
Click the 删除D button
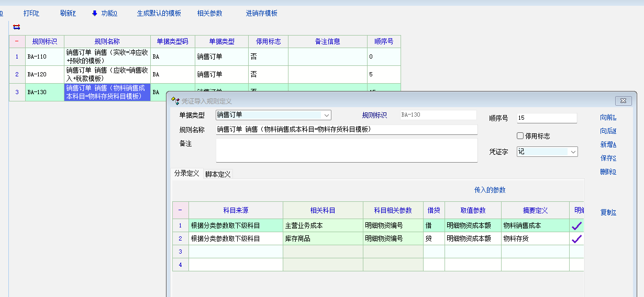coord(608,172)
